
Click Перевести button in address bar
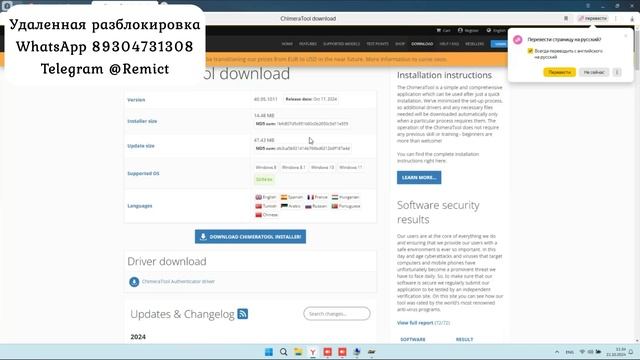pos(592,18)
